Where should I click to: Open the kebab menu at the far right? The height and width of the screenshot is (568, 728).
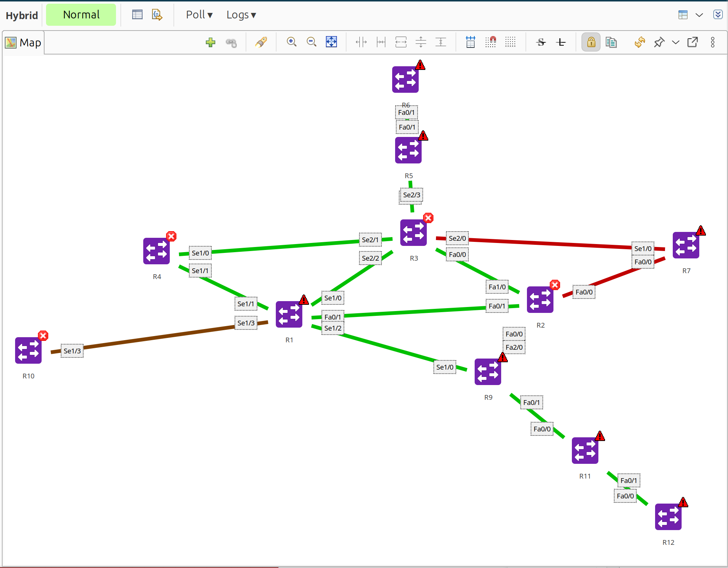pyautogui.click(x=713, y=42)
